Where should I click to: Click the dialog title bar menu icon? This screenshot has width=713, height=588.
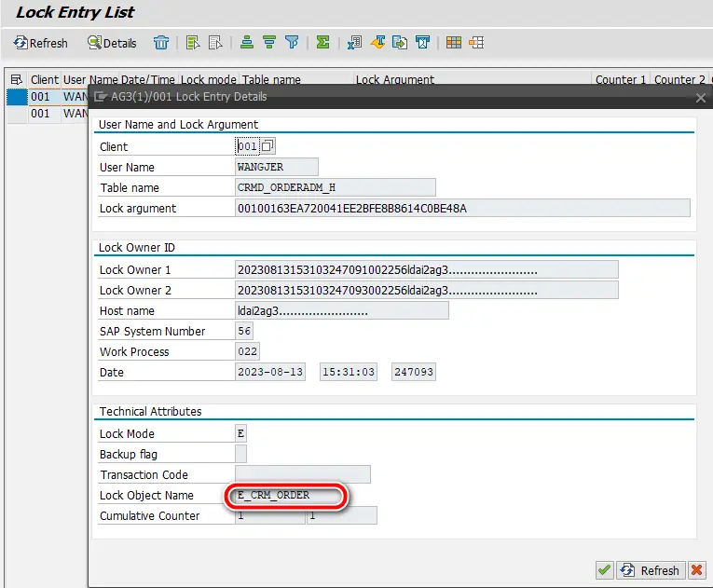coord(101,96)
